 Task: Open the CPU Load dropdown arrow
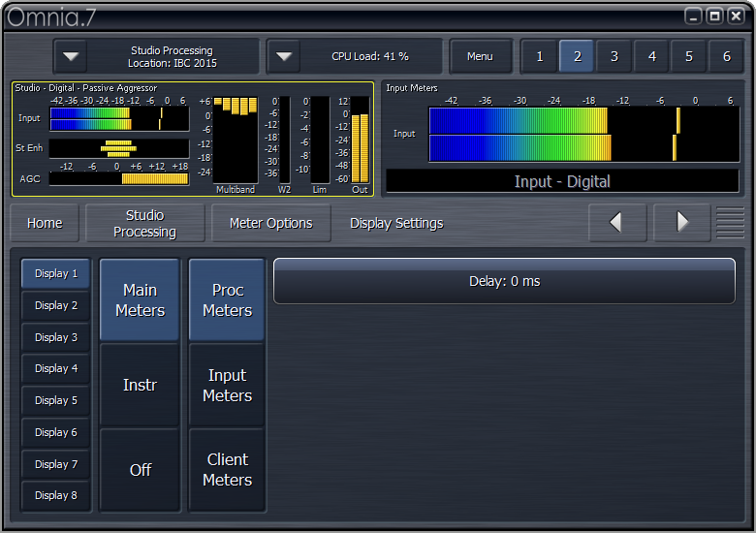[x=283, y=56]
